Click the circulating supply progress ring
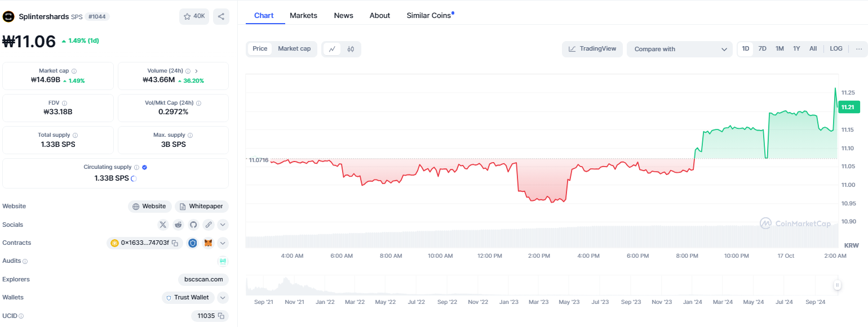Viewport: 868px width, 327px height. (x=134, y=178)
